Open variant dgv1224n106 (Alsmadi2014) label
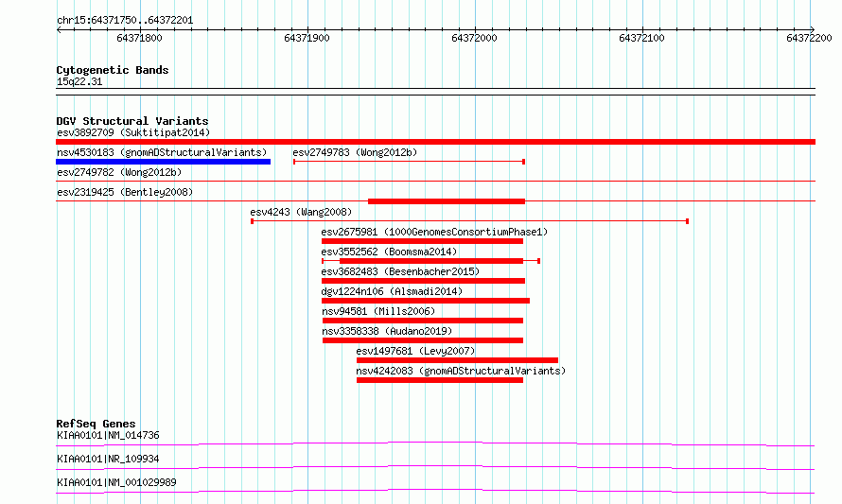842x504 pixels. click(392, 291)
